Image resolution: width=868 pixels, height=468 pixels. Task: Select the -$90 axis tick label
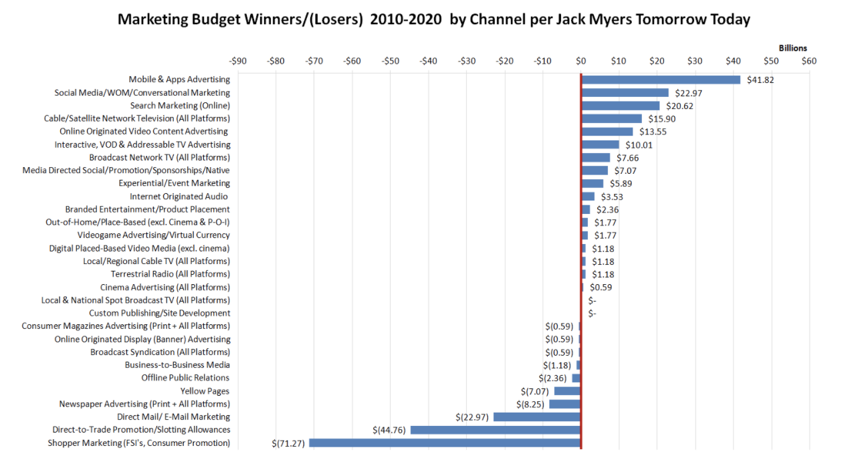pos(237,61)
